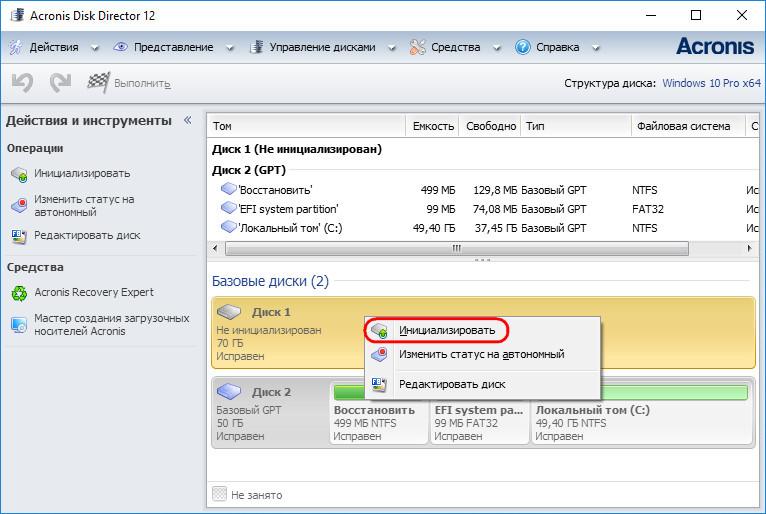Click the tools icon beside Средства
766x514 pixels.
[x=418, y=47]
